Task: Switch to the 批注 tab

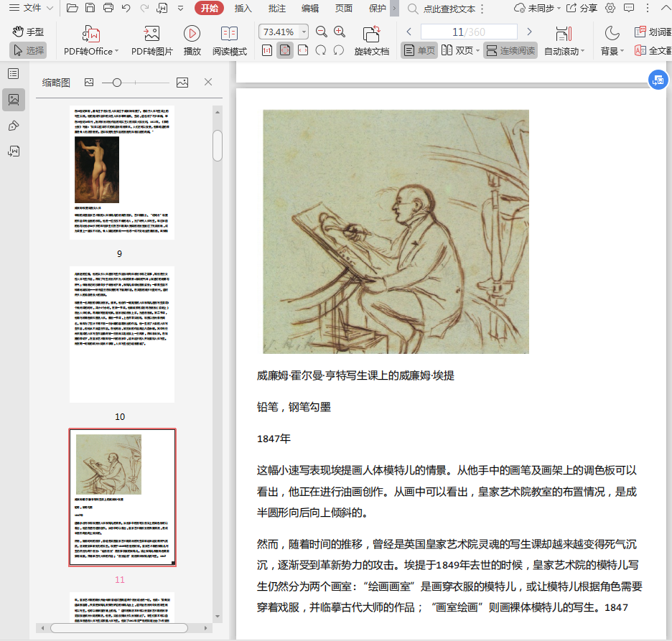Action: click(x=277, y=8)
